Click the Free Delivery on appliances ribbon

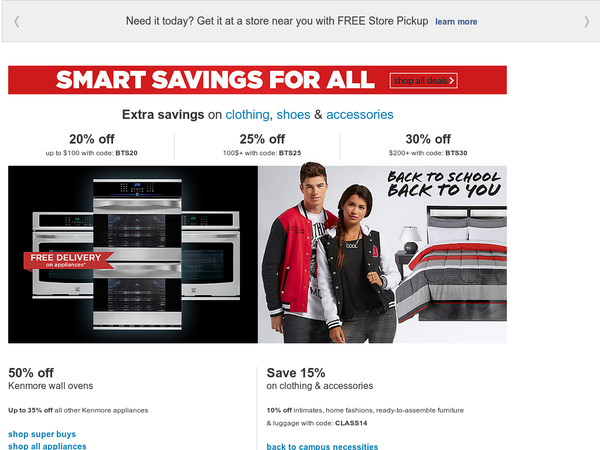[68, 261]
